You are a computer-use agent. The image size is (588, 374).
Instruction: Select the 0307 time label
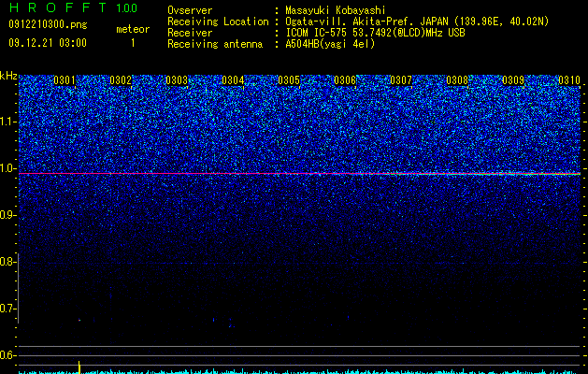tap(401, 80)
